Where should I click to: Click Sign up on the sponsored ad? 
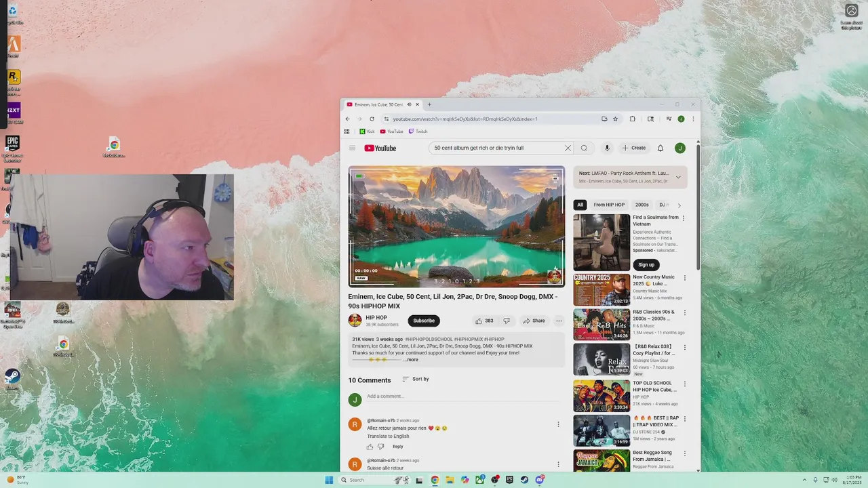[x=646, y=264]
